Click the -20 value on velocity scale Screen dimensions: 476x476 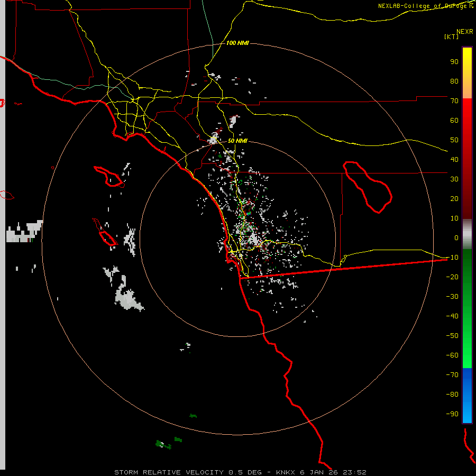pos(452,277)
